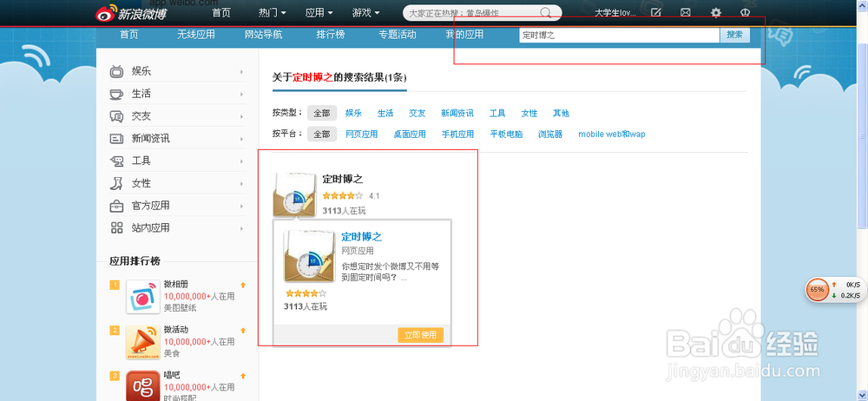Open the messages envelope icon
868x401 pixels.
point(686,12)
